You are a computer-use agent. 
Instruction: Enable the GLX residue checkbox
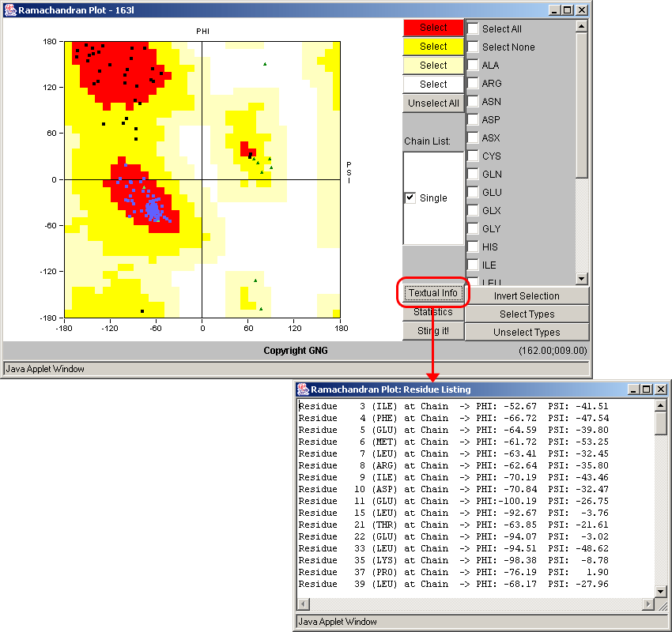(x=473, y=211)
